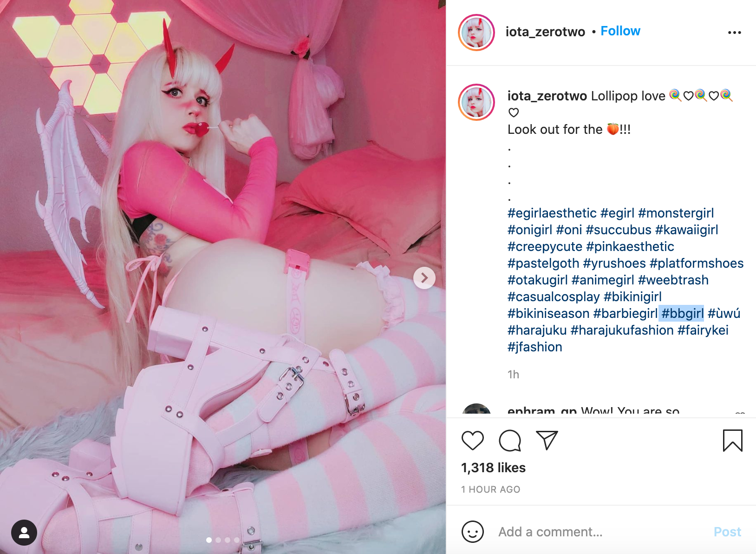Open emoji picker smiley icon
Image resolution: width=756 pixels, height=554 pixels.
(472, 532)
